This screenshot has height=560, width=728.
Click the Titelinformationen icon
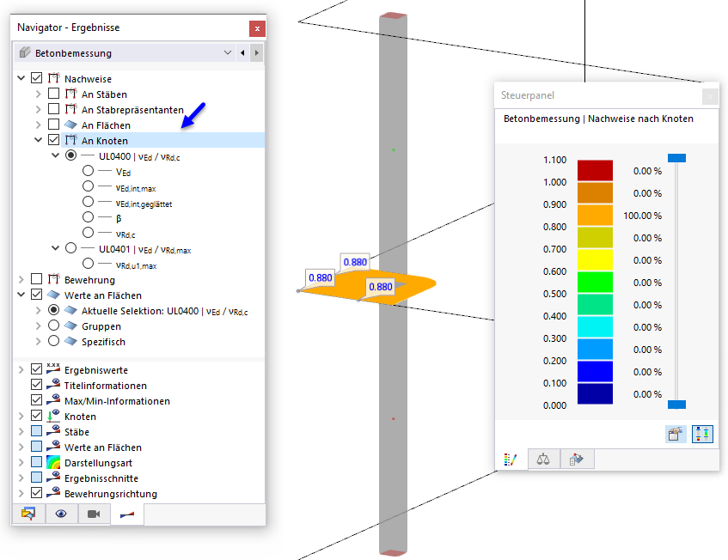coord(54,385)
